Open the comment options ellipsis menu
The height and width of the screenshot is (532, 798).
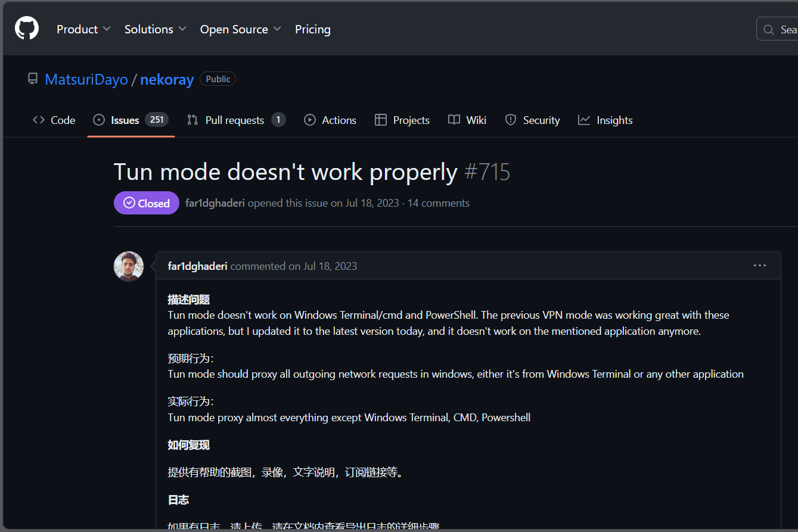759,266
